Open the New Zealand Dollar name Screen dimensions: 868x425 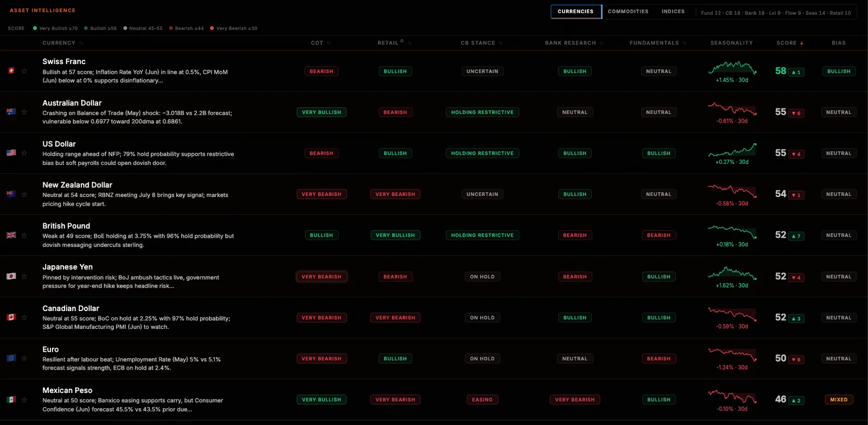78,185
